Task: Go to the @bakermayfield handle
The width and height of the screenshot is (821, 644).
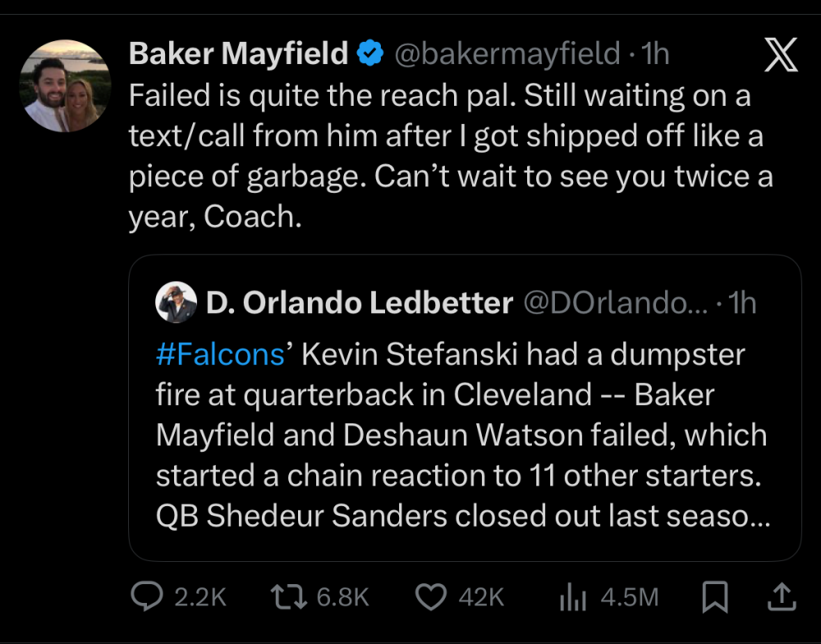Action: click(x=507, y=54)
